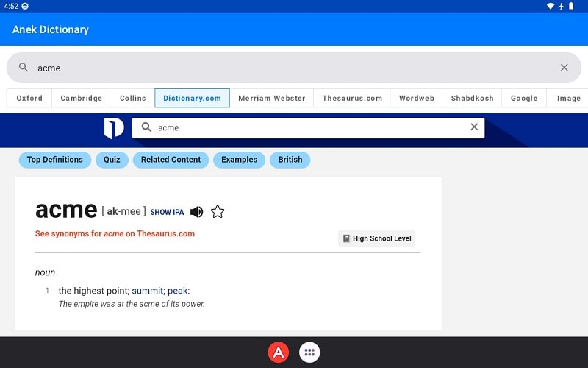Open the app drawer grid icon
The image size is (588, 368).
pyautogui.click(x=309, y=353)
